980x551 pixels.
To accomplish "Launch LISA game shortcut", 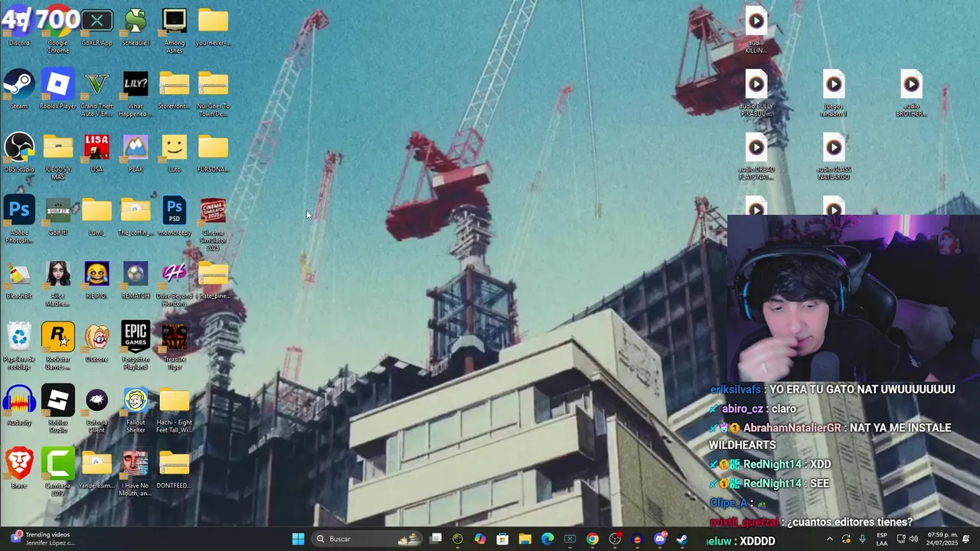I will click(97, 152).
